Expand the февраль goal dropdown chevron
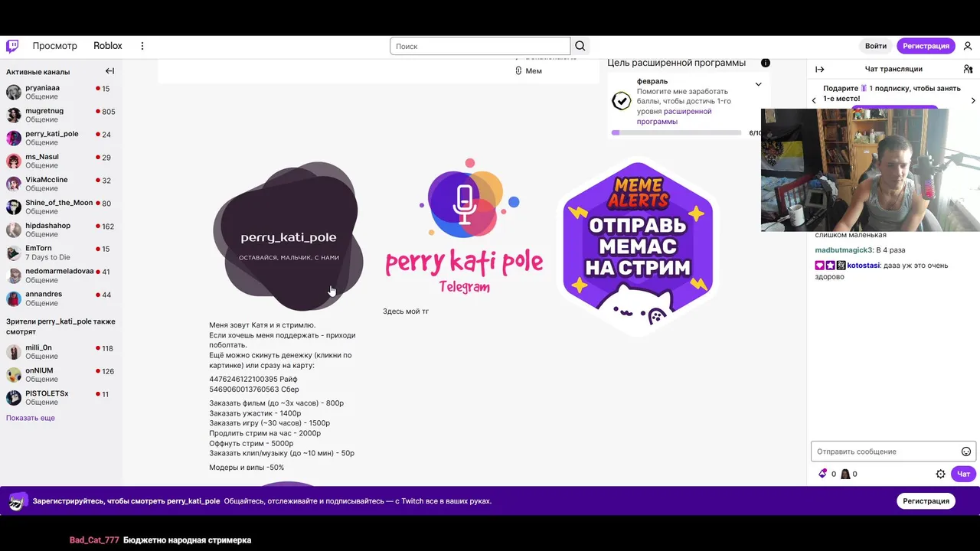This screenshot has width=980, height=551. (759, 84)
